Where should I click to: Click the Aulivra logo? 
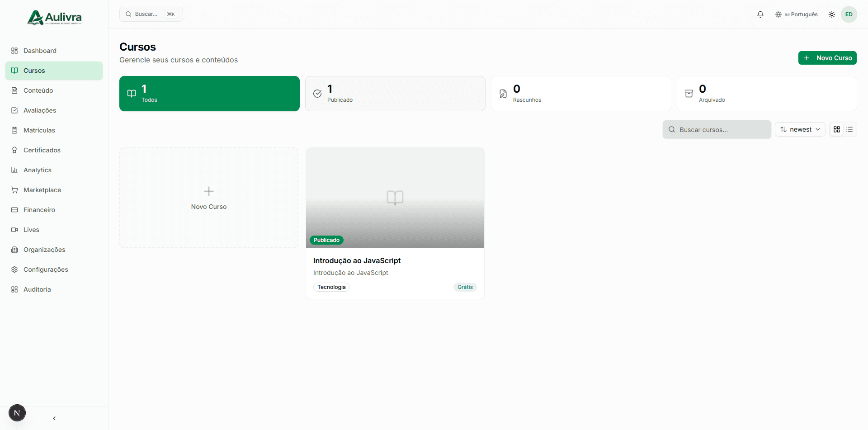(54, 18)
